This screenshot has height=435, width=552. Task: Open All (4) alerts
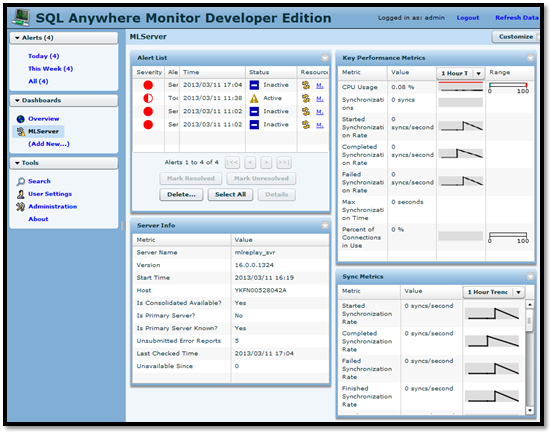pyautogui.click(x=38, y=82)
